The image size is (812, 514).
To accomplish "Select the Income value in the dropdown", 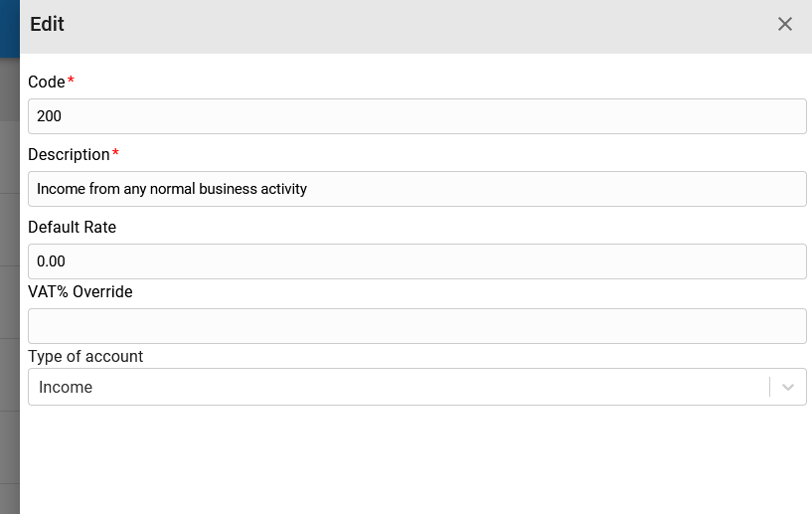I will point(66,387).
